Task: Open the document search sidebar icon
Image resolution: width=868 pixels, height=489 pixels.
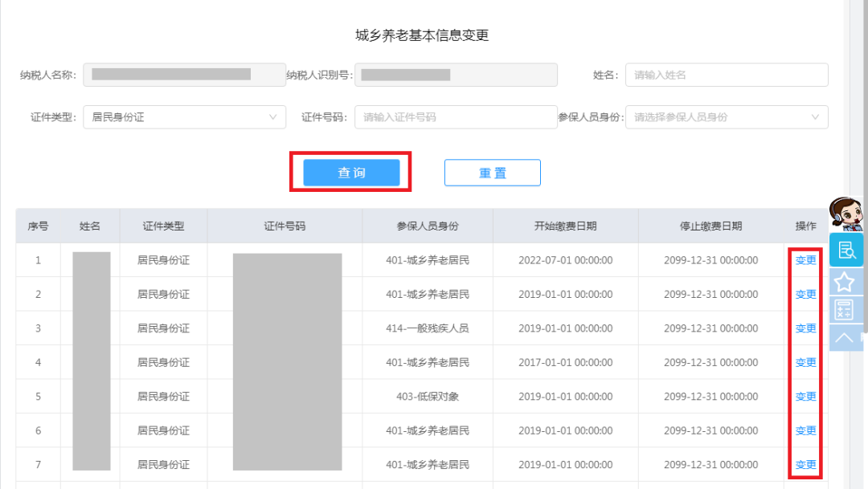Action: (x=845, y=250)
